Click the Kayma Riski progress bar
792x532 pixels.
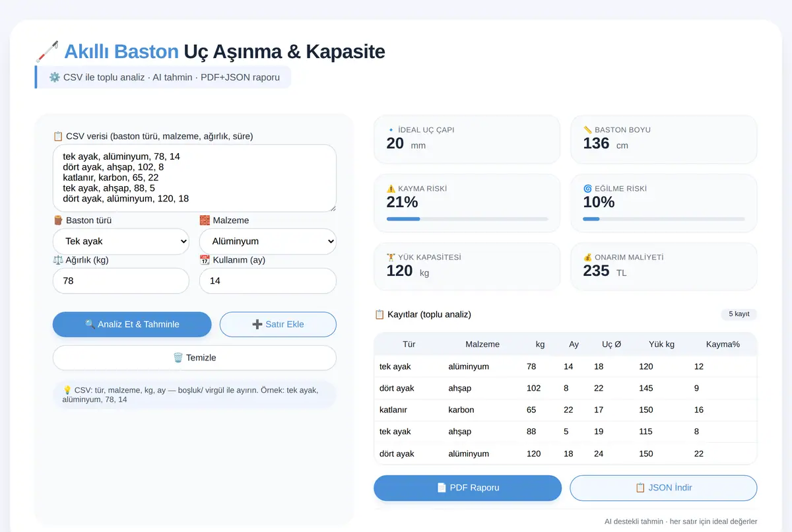pos(467,219)
